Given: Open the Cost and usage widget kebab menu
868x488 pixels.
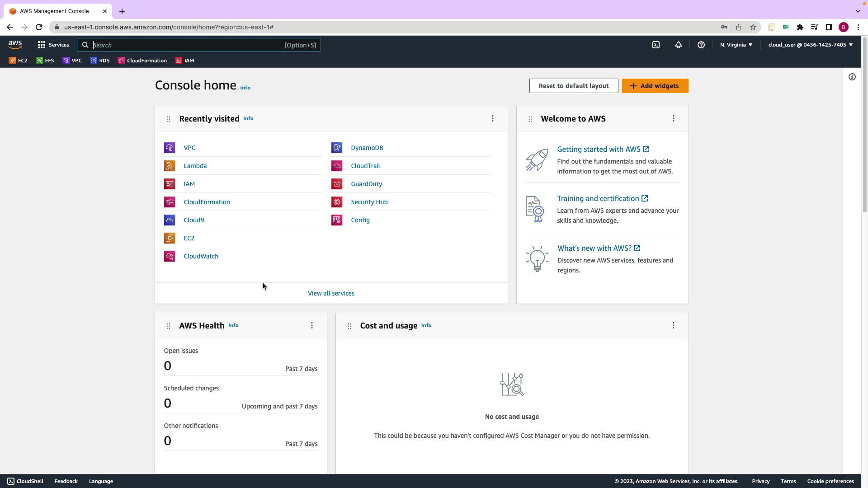Looking at the screenshot, I should coord(674,325).
